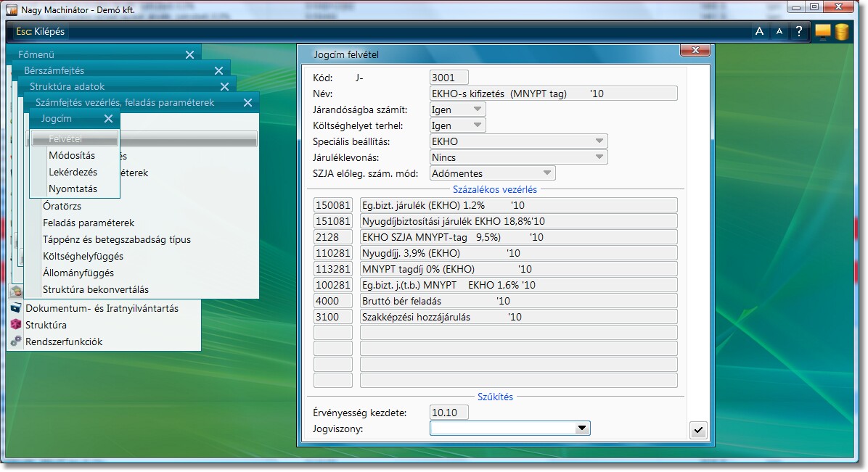868x472 pixels.
Task: Open help with the question mark icon
Action: pos(799,31)
